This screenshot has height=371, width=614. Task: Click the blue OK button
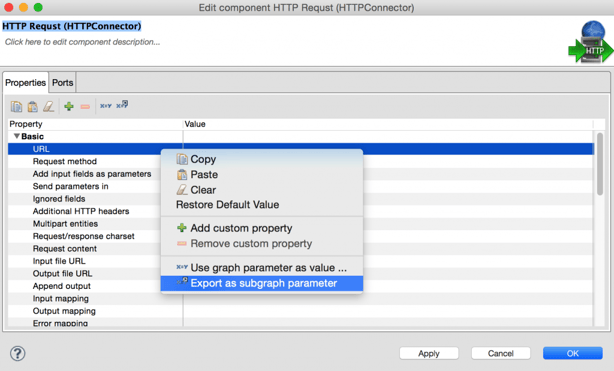click(572, 353)
